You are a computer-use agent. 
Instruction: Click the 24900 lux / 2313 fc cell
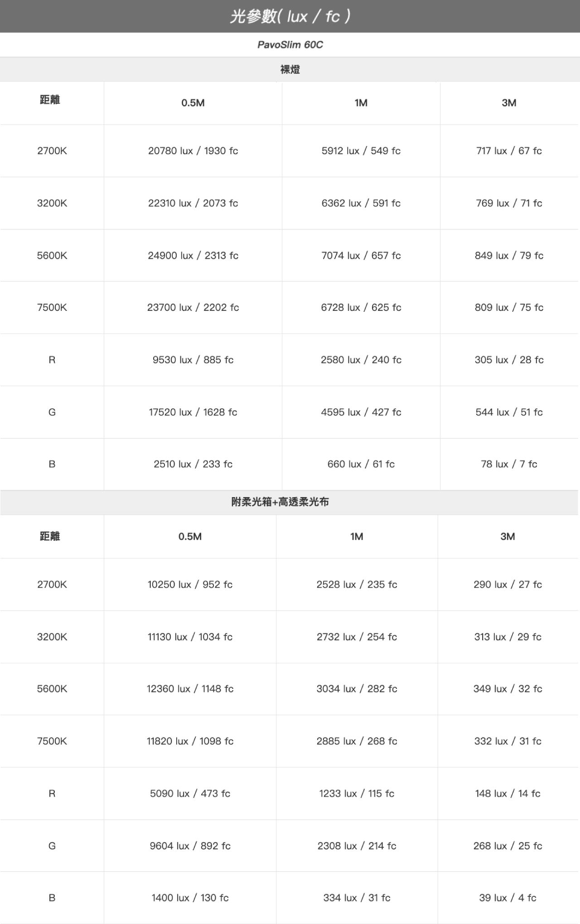(193, 256)
